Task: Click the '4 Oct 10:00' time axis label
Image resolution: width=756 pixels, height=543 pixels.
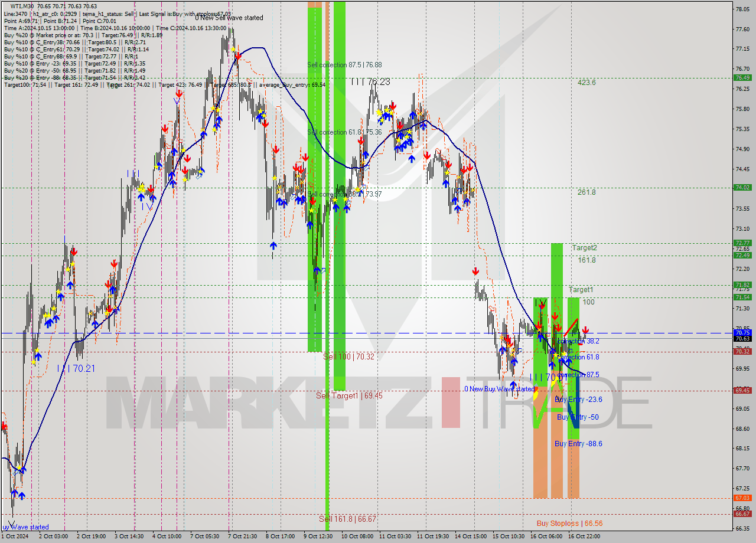Action: [167, 537]
